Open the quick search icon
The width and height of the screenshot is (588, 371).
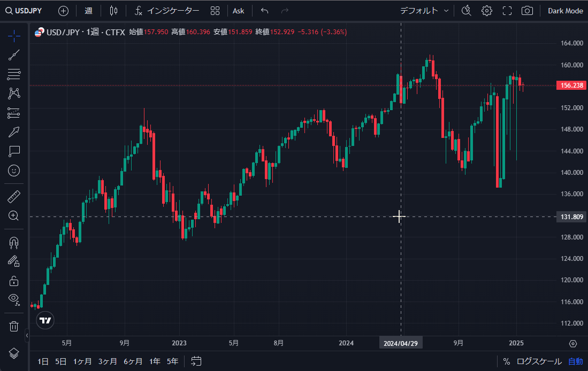(x=466, y=11)
